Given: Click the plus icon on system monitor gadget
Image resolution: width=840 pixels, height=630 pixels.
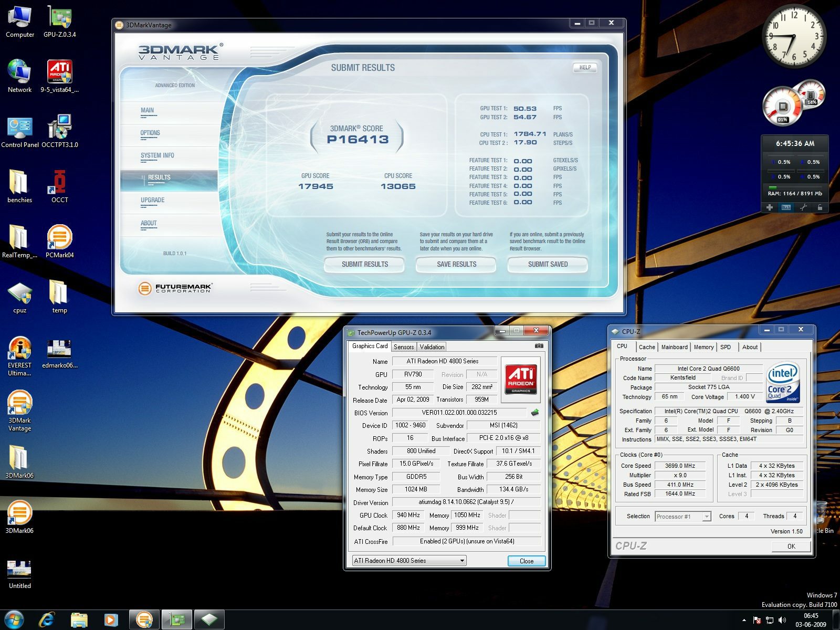Looking at the screenshot, I should pyautogui.click(x=770, y=207).
